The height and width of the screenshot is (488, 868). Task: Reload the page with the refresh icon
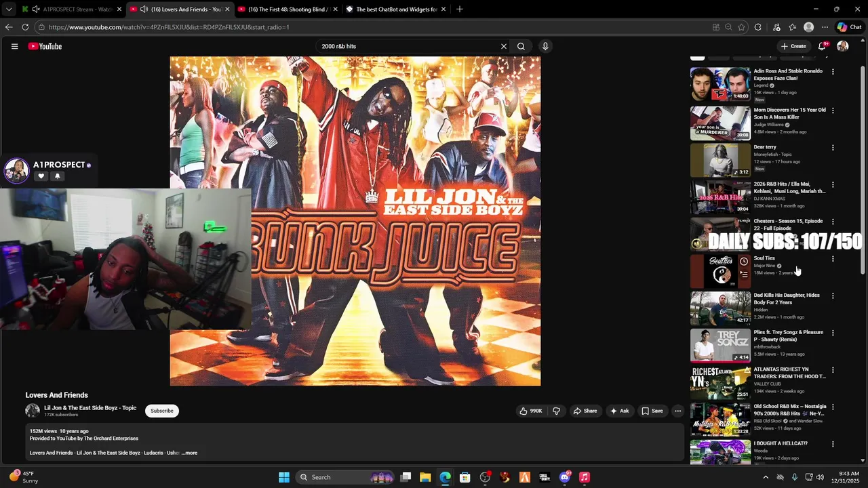coord(25,27)
